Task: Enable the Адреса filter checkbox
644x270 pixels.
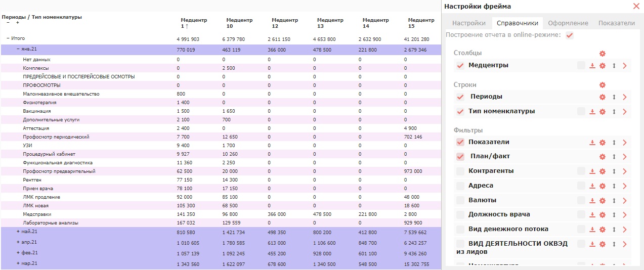Action: click(460, 186)
